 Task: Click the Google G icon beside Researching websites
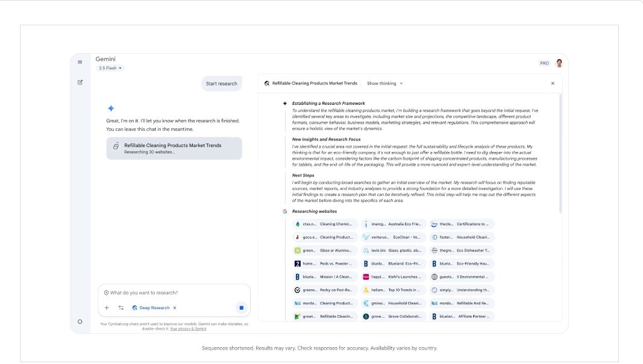tap(284, 212)
